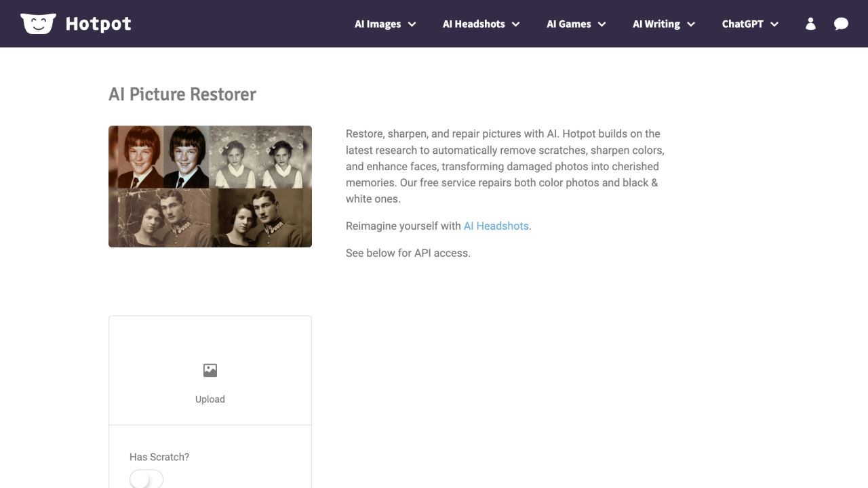The image size is (868, 488).
Task: Click the 'See below for API access.' text
Action: point(408,253)
